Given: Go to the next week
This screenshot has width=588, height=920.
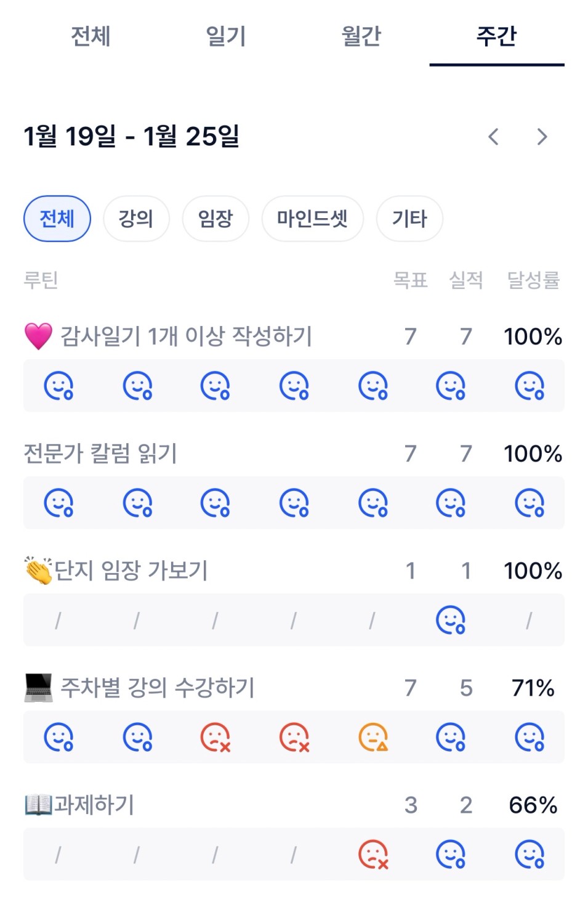Looking at the screenshot, I should point(542,137).
